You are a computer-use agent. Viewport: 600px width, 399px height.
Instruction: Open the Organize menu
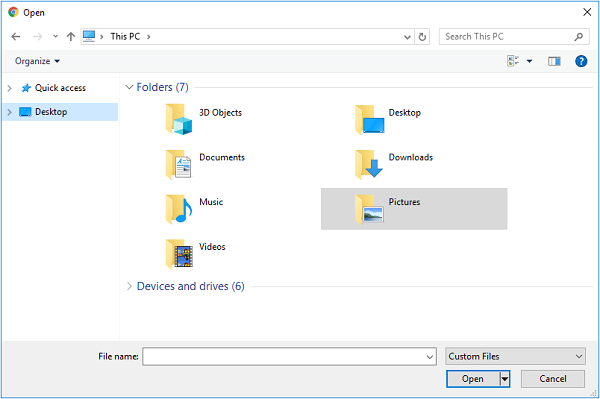click(37, 61)
